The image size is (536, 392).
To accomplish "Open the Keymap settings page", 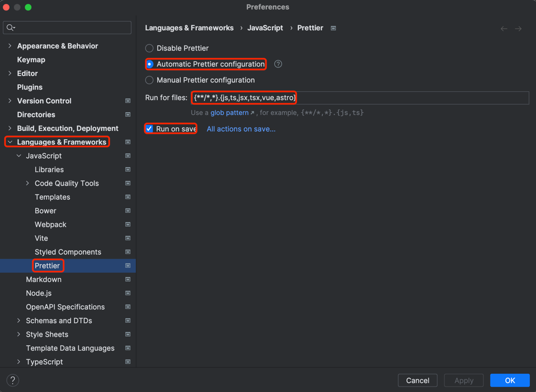I will (x=31, y=60).
